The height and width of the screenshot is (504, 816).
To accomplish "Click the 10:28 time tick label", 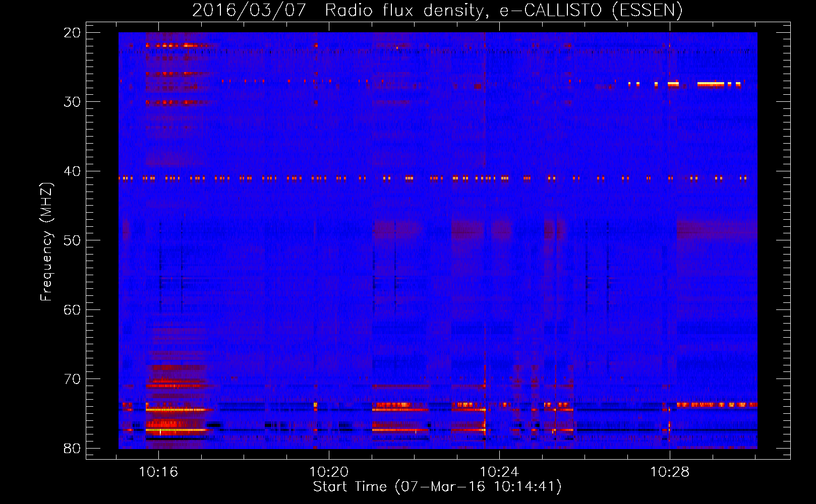I will click(670, 472).
